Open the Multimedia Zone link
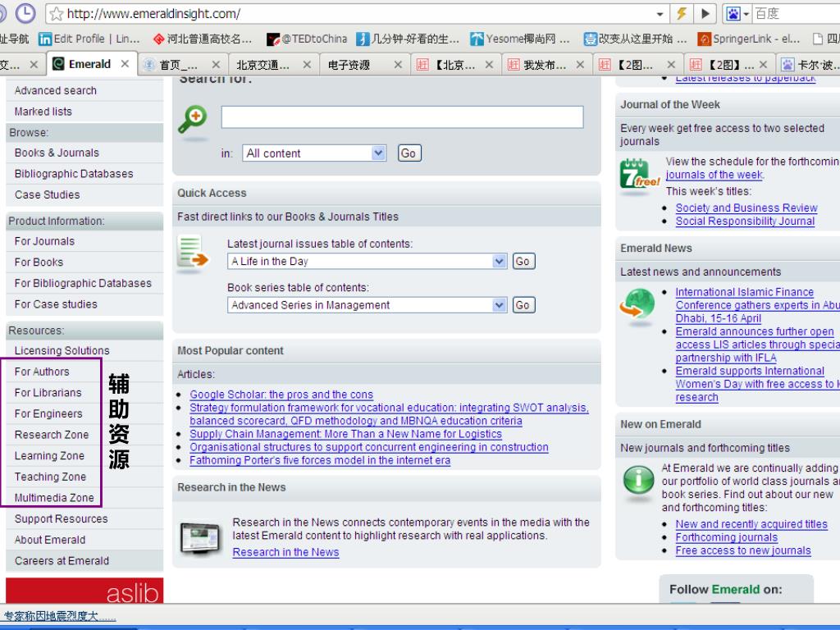This screenshot has height=630, width=840. click(x=54, y=498)
